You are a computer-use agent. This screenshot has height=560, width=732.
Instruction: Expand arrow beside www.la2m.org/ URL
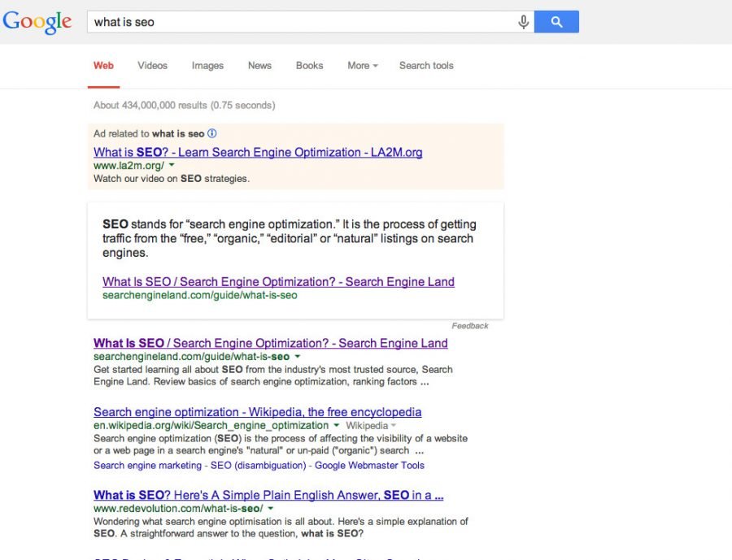click(172, 165)
